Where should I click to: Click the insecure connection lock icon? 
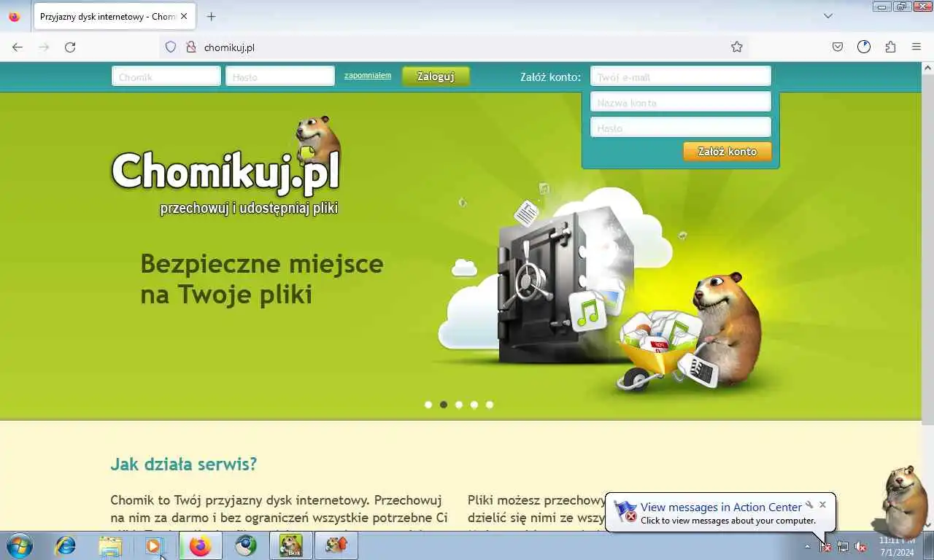pyautogui.click(x=191, y=47)
